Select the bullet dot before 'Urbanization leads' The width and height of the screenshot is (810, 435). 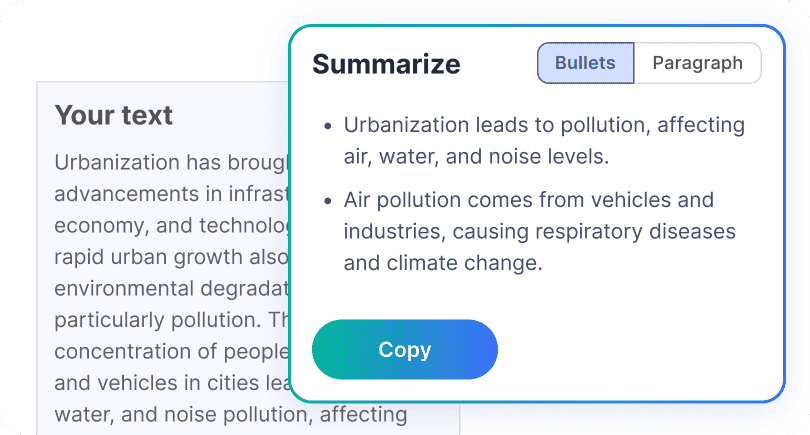click(x=328, y=126)
